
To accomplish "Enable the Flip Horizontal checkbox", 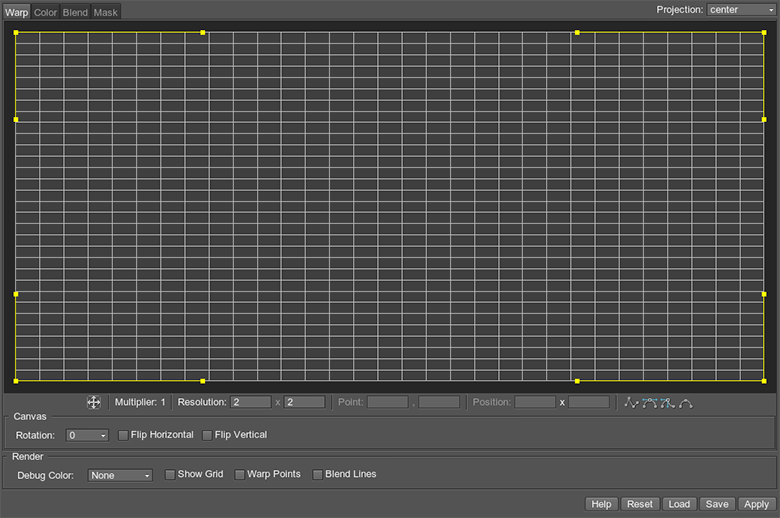I will click(x=123, y=436).
